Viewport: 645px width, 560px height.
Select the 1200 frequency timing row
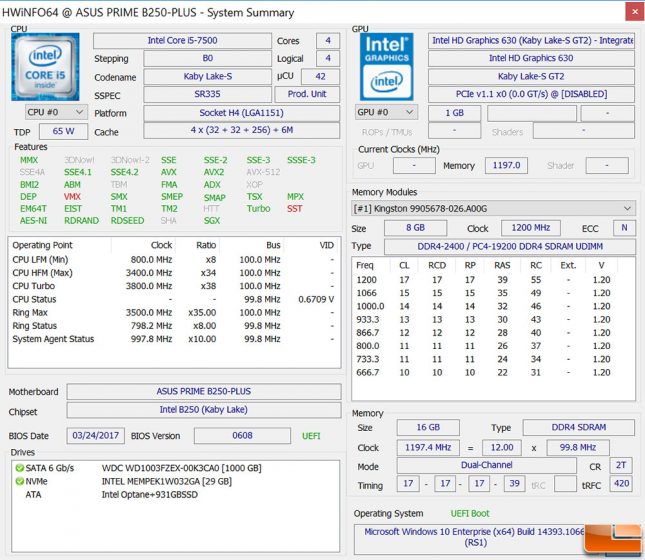point(493,280)
